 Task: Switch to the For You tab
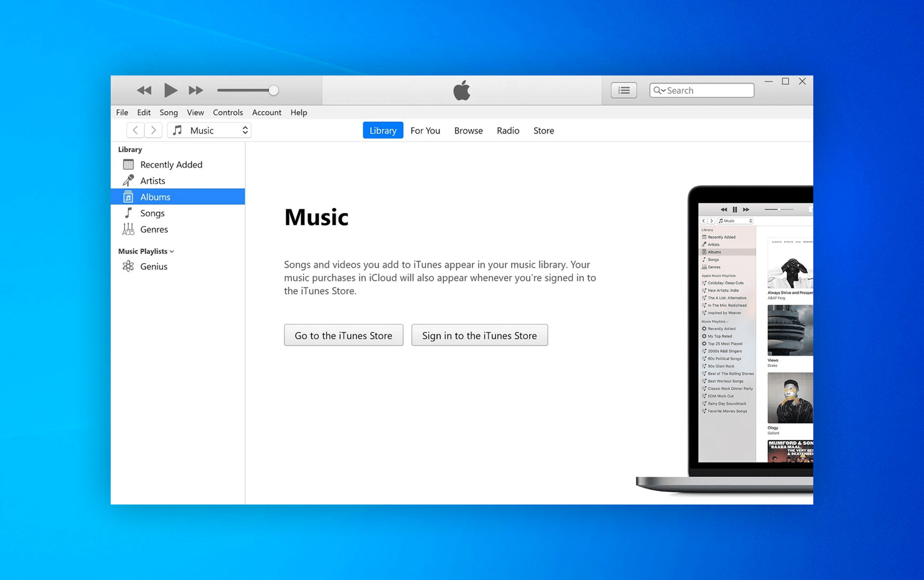425,130
